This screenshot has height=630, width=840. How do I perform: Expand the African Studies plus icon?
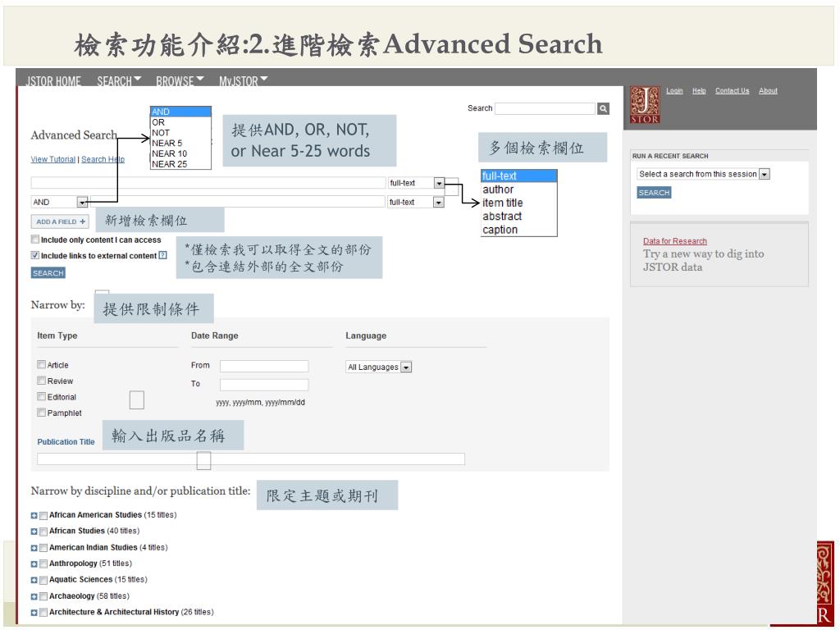click(34, 532)
